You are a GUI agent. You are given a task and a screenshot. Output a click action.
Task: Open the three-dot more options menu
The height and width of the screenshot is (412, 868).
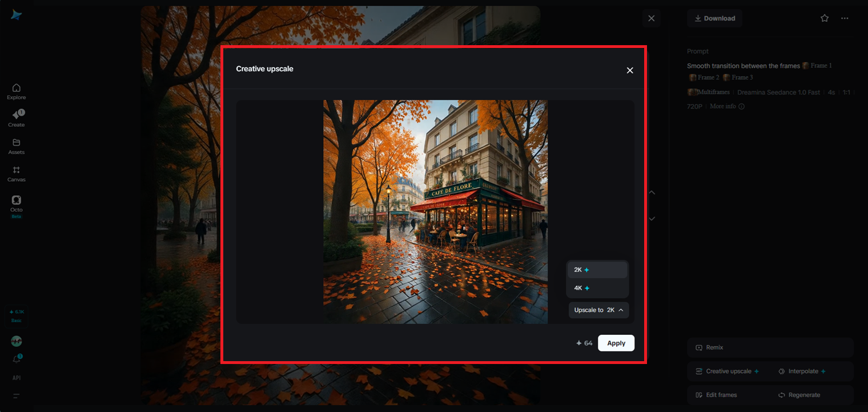coord(845,18)
